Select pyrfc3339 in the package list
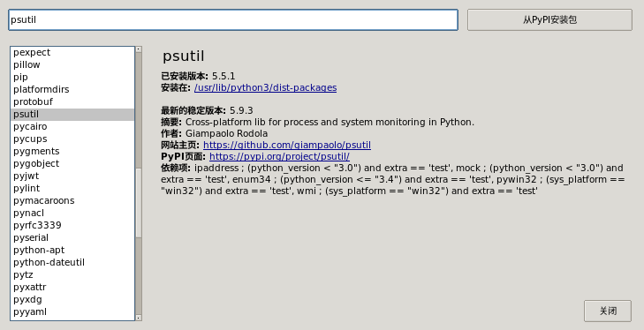Image resolution: width=644 pixels, height=330 pixels. pos(72,225)
